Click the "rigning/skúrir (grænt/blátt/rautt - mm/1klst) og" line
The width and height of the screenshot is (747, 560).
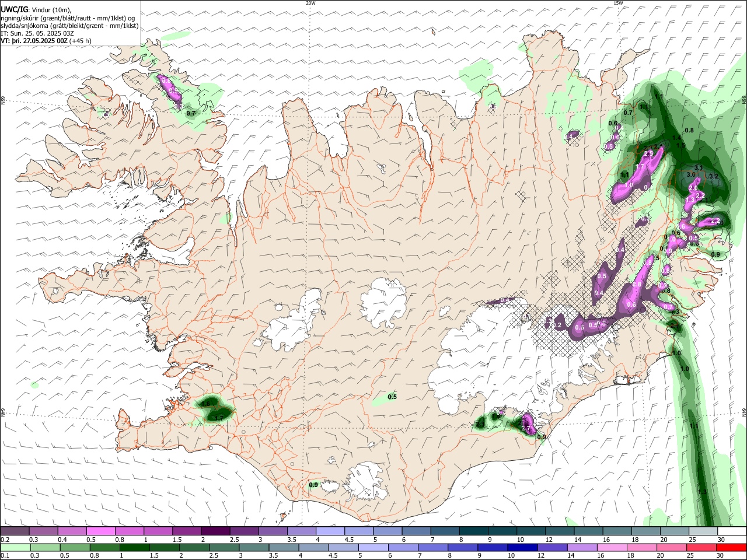pyautogui.click(x=68, y=18)
